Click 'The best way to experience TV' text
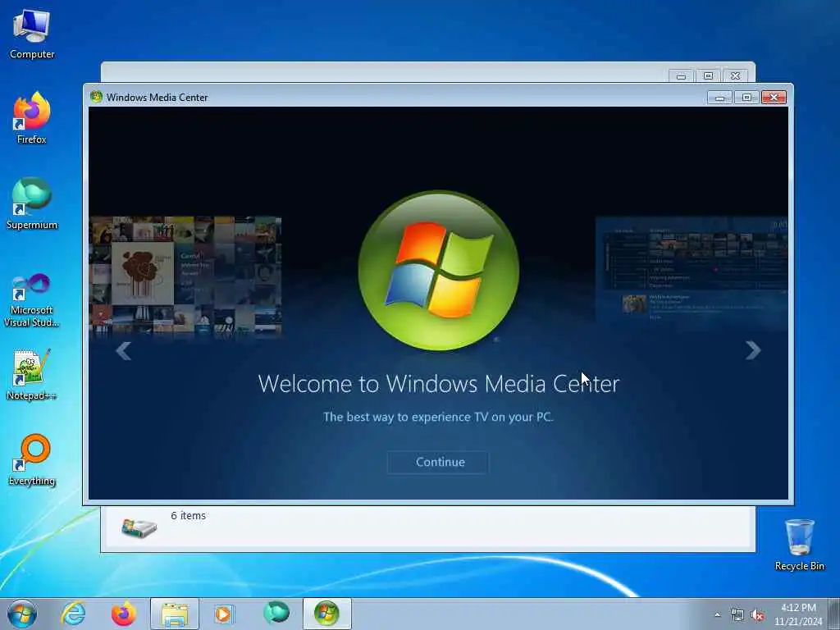Image resolution: width=840 pixels, height=630 pixels. [x=438, y=417]
